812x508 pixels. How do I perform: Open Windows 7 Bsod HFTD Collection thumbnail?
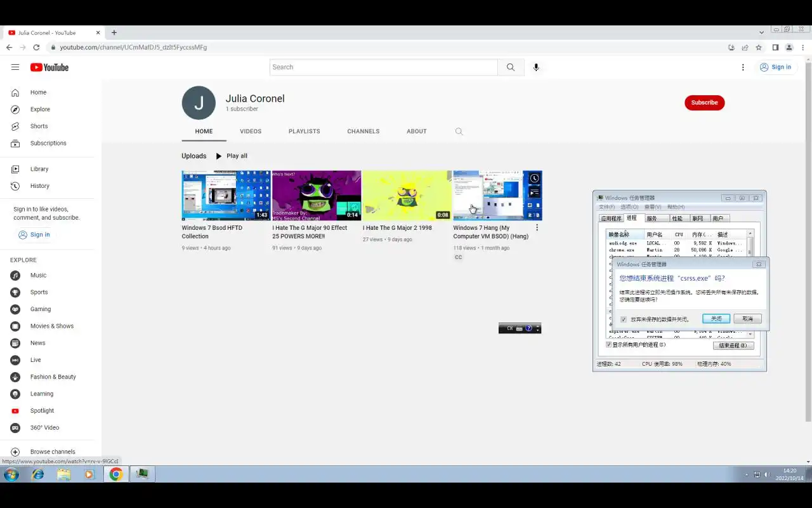tap(226, 196)
